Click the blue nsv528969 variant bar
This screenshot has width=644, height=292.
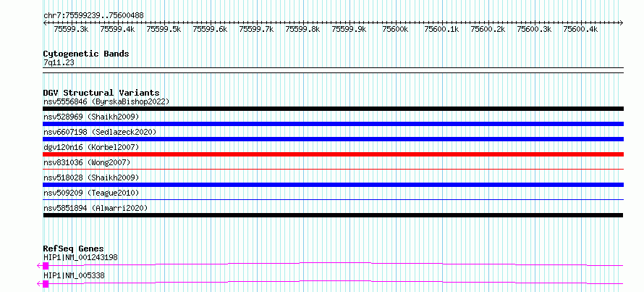tap(333, 124)
